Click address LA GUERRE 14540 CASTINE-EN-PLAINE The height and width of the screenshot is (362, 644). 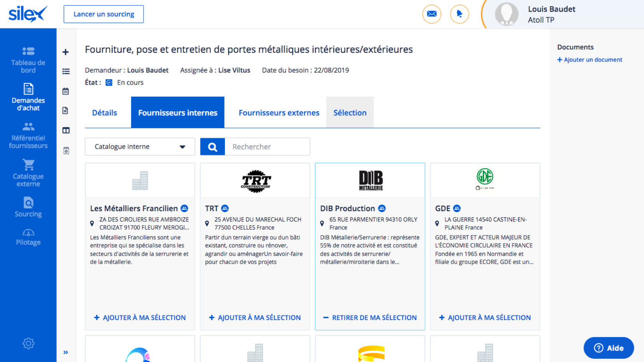coord(486,223)
